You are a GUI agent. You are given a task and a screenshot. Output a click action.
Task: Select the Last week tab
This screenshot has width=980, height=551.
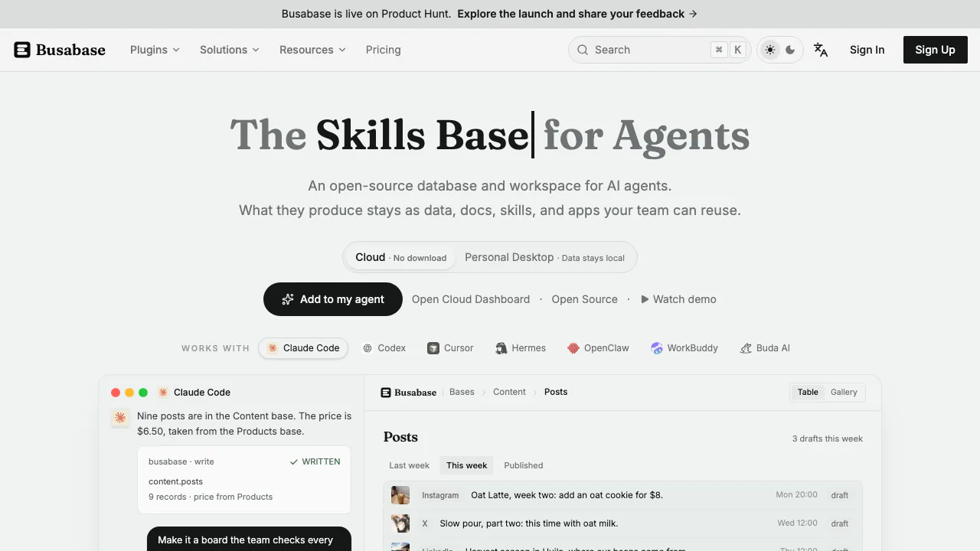410,465
